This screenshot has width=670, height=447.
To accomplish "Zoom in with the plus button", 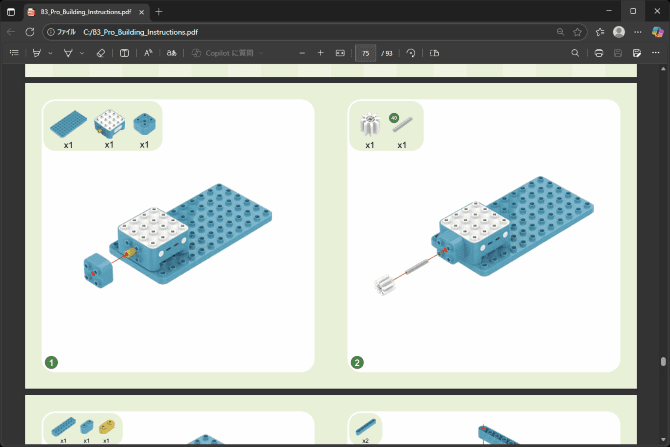I will coord(320,52).
